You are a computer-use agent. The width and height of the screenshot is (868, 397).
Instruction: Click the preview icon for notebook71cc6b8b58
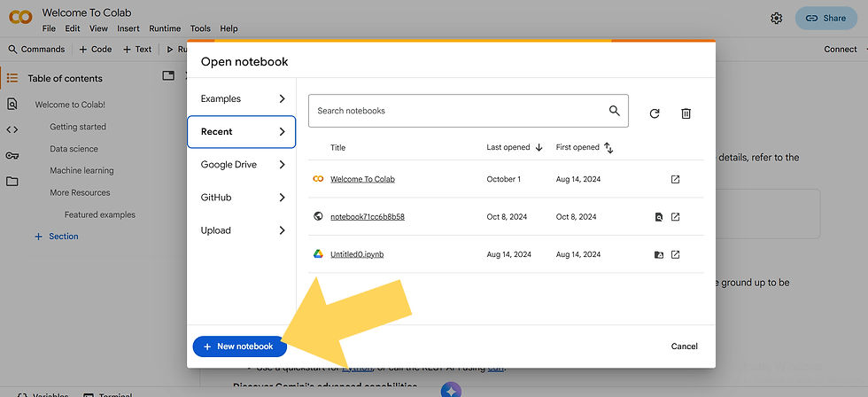[659, 217]
